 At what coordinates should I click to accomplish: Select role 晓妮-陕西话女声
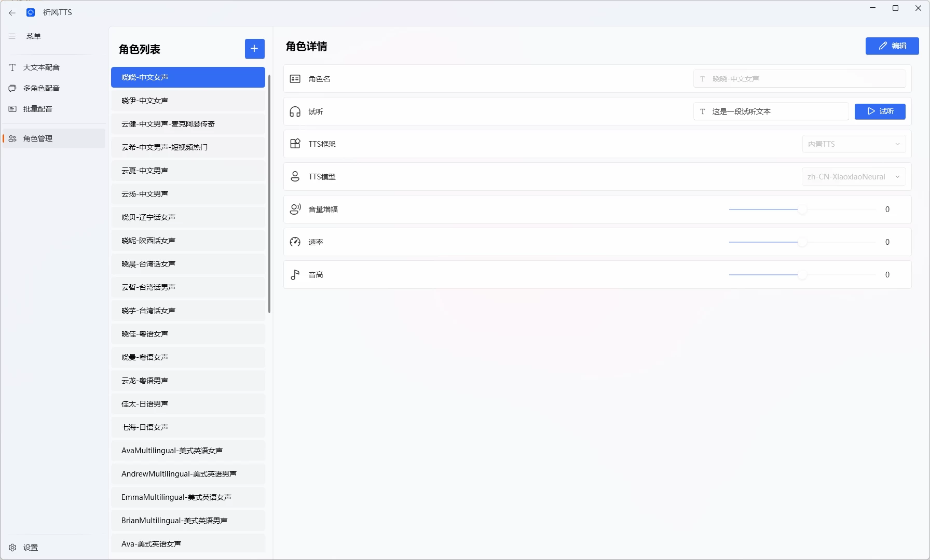[188, 241]
